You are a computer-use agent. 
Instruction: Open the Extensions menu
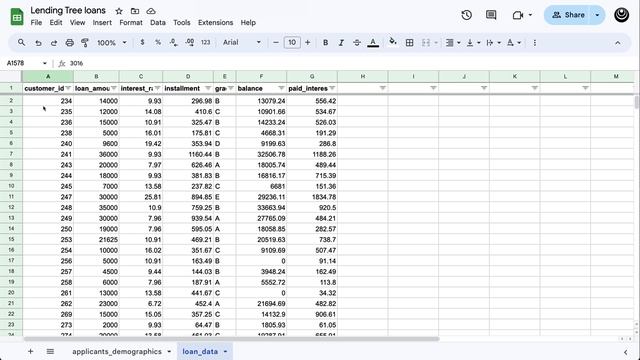point(216,22)
